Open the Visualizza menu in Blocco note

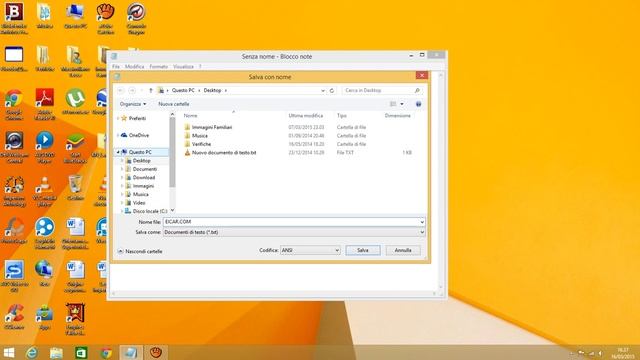click(183, 66)
